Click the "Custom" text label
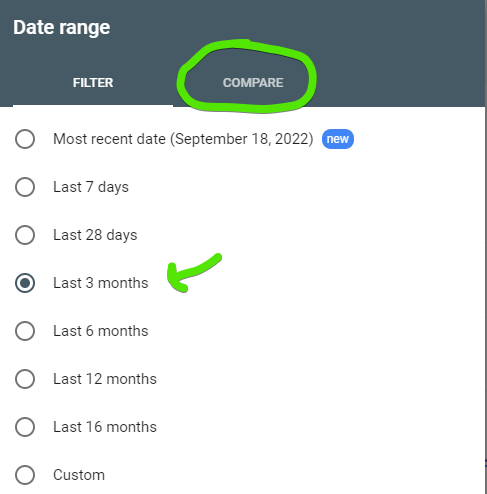 coord(79,475)
